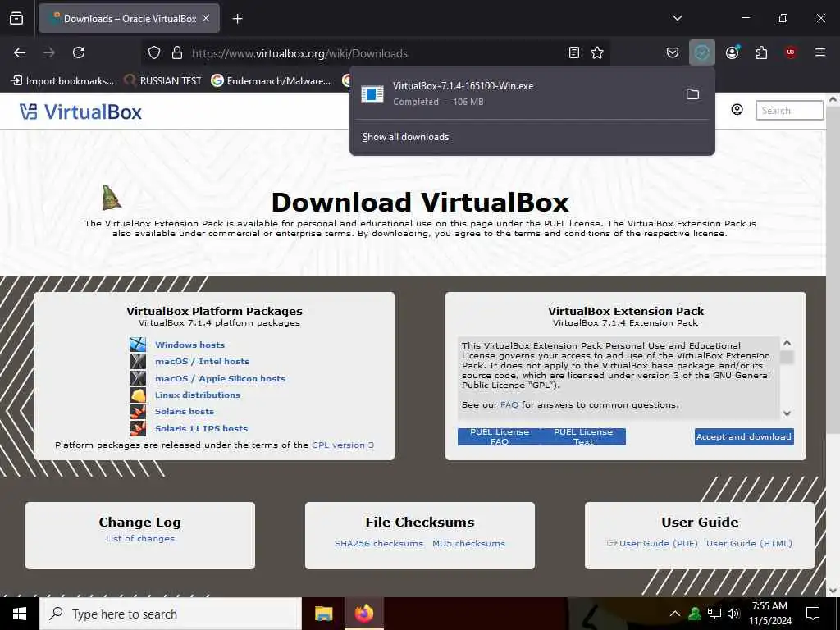Image resolution: width=840 pixels, height=630 pixels.
Task: Open the RUSSIAN TEST bookmark
Action: 163,81
